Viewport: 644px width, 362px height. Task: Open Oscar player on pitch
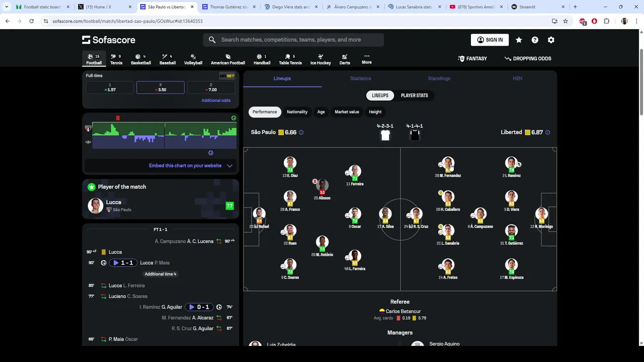[355, 218]
